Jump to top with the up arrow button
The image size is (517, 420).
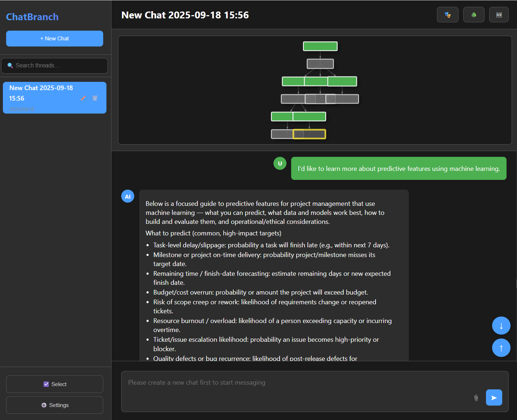coord(501,348)
